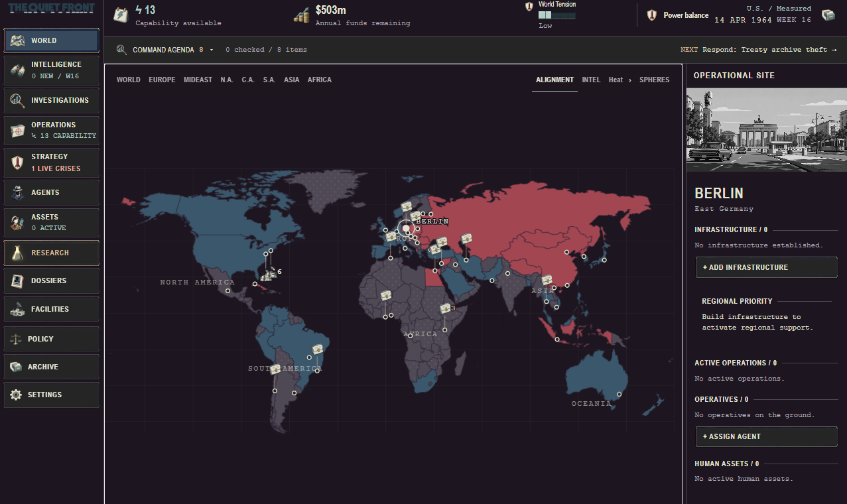847x504 pixels.
Task: Click the briefcase marker in West Africa
Action: [x=386, y=295]
